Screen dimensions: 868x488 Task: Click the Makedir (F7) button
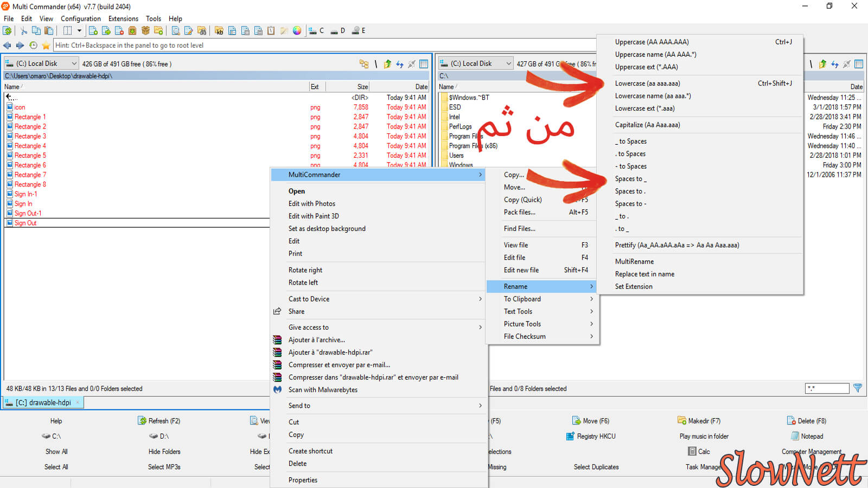pos(699,421)
